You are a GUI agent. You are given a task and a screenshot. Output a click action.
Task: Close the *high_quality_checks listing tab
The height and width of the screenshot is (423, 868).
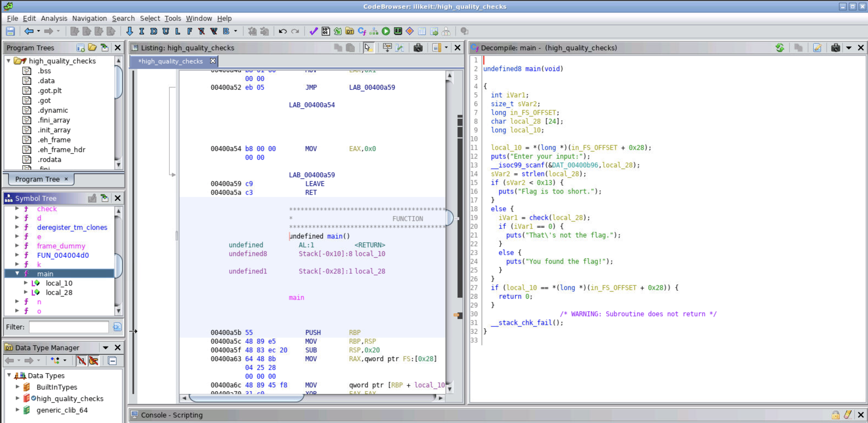213,61
